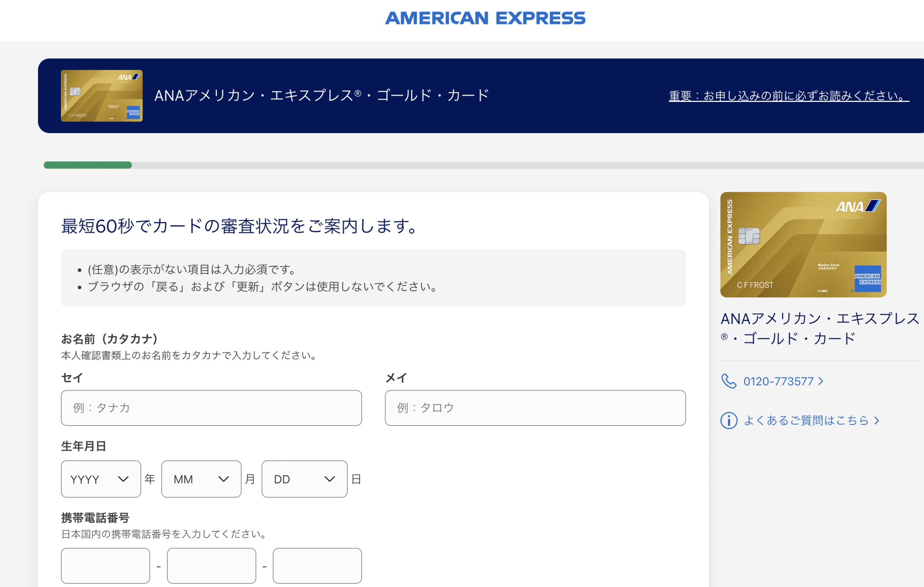Screen dimensions: 924x587
Task: Open the よくあるご質問はこちら FAQ link
Action: pyautogui.click(x=806, y=420)
